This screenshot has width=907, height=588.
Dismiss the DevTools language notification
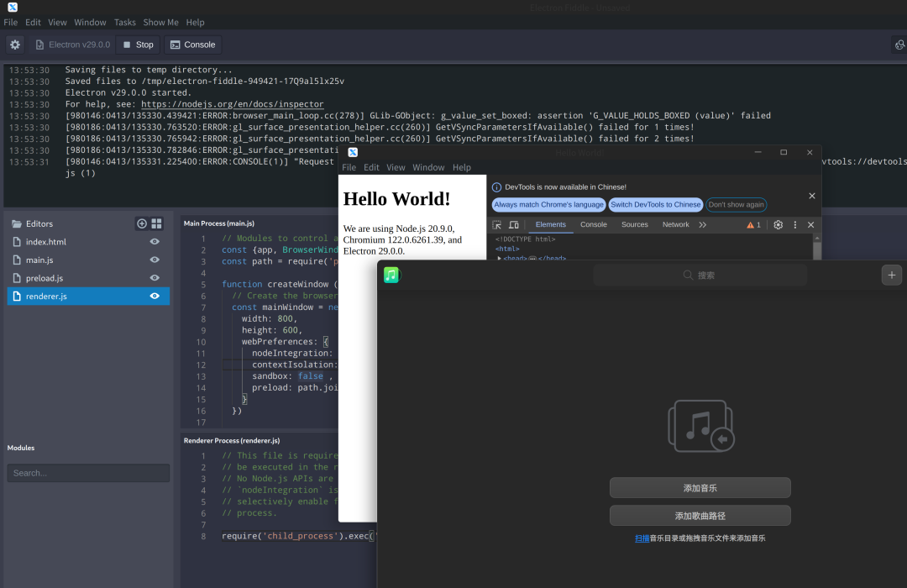pyautogui.click(x=812, y=196)
